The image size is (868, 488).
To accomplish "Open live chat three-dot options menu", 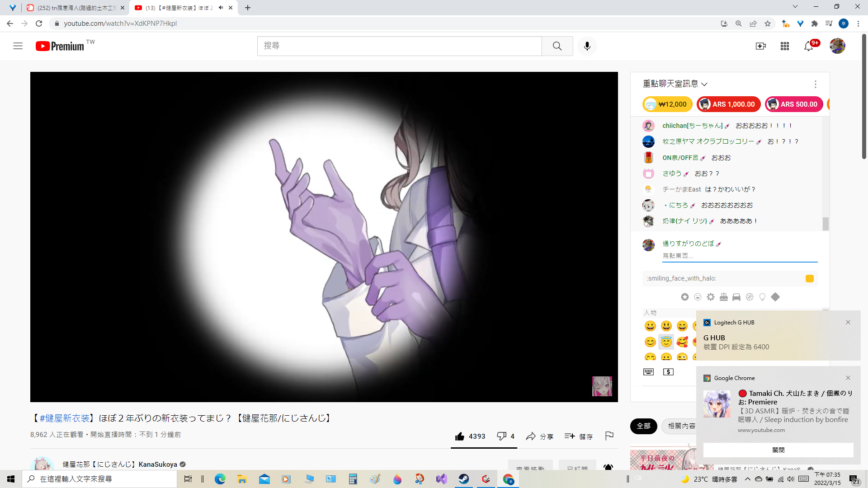I will [x=815, y=84].
